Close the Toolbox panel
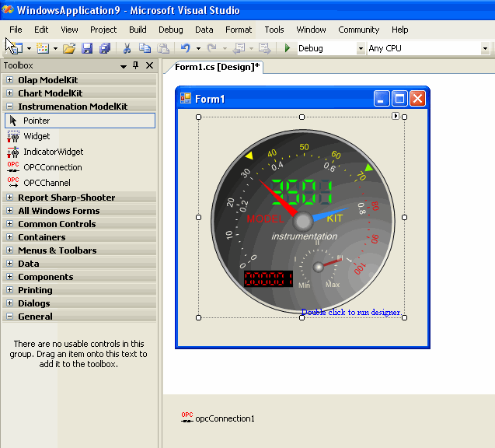The image size is (495, 448). [150, 65]
